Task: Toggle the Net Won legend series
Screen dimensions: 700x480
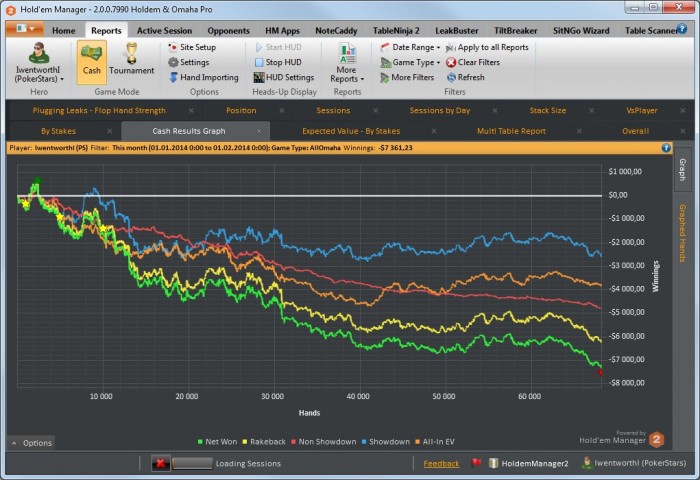Action: [218, 441]
